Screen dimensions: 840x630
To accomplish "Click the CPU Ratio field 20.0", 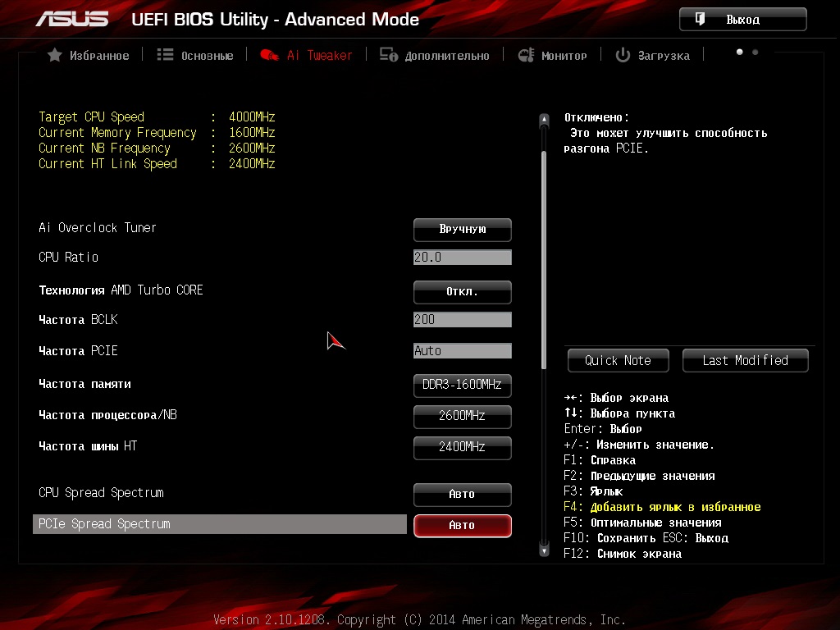I will click(463, 257).
